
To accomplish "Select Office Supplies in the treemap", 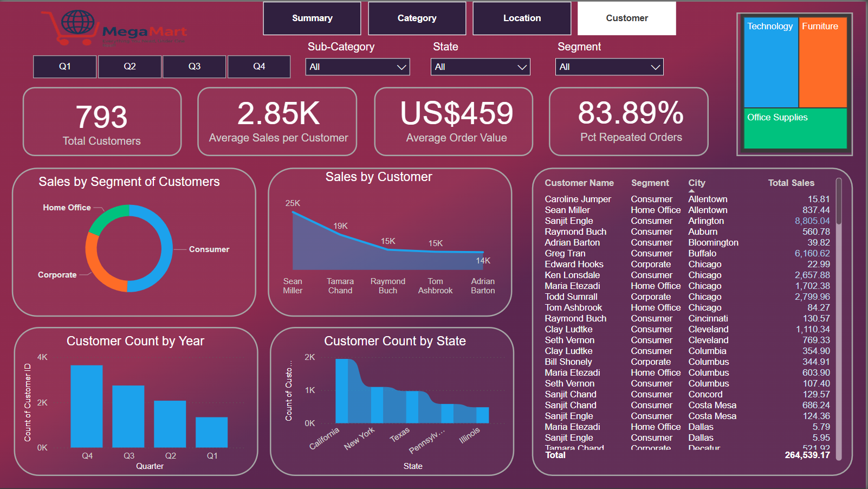I will coord(795,129).
